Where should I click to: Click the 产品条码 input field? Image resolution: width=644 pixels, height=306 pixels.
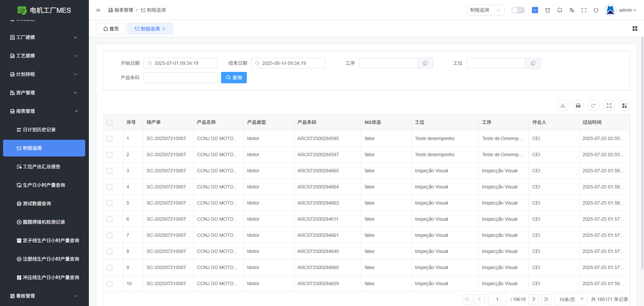[x=180, y=78]
